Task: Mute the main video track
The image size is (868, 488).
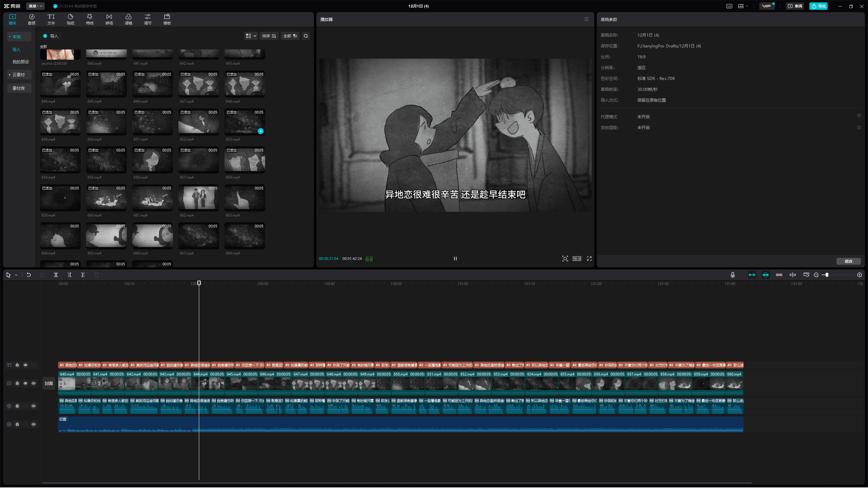Action: (x=34, y=383)
